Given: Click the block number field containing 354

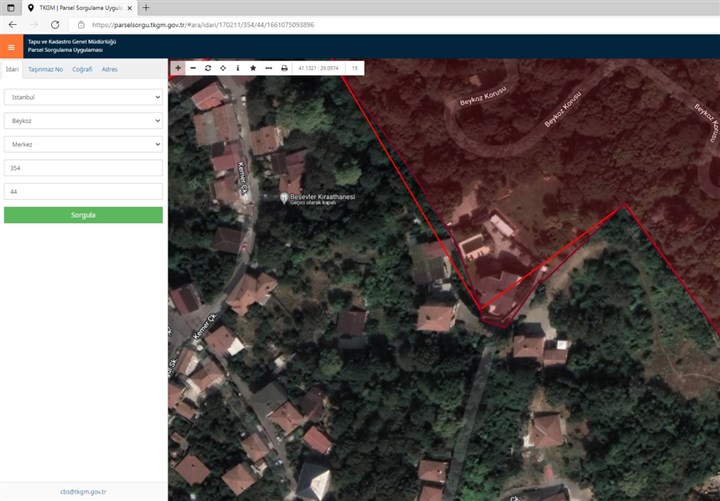Looking at the screenshot, I should coord(83,167).
